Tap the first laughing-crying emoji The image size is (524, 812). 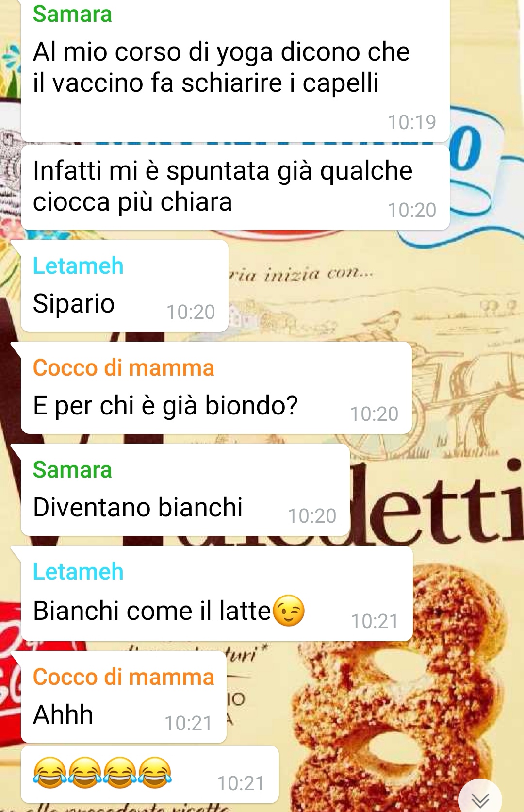point(49,772)
